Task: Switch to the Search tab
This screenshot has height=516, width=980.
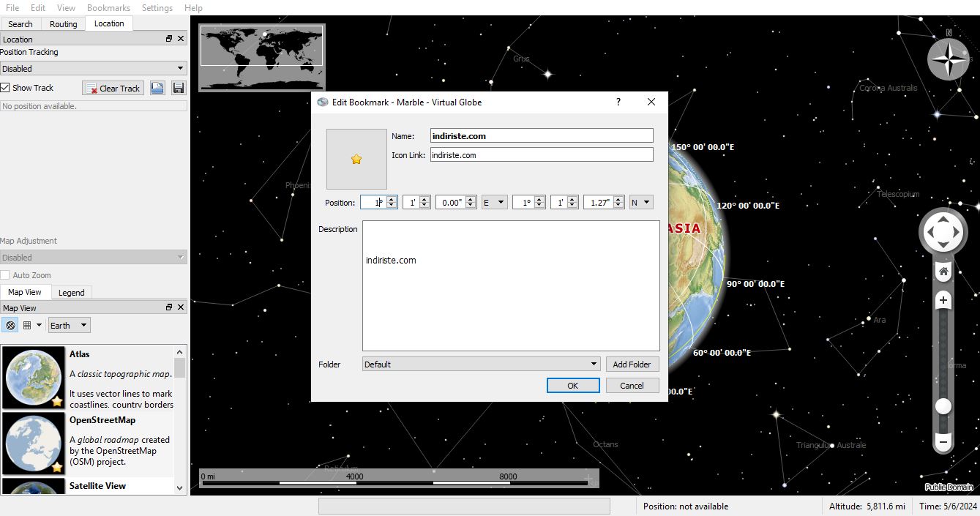Action: (x=20, y=24)
